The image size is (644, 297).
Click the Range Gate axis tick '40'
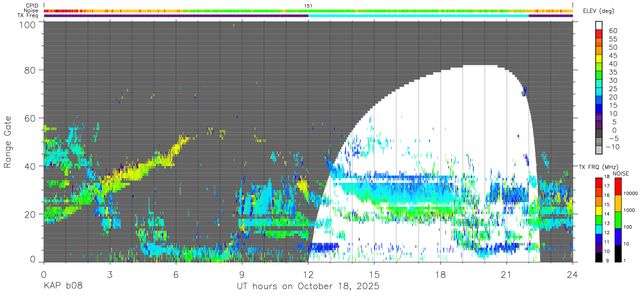[30, 166]
